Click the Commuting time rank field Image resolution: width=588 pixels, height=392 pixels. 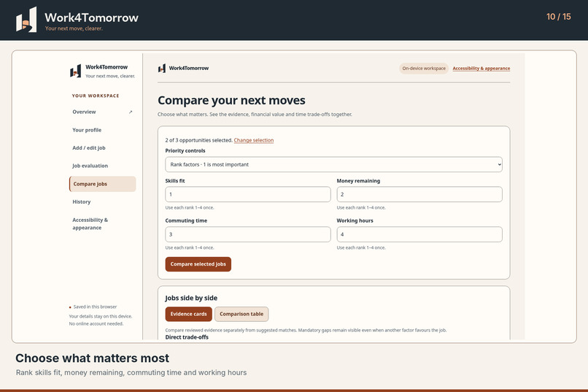point(248,234)
